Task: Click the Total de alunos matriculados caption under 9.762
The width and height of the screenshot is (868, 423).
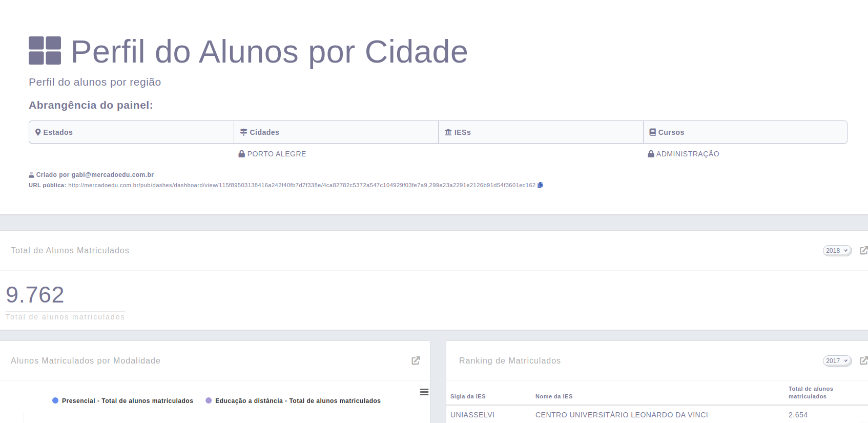Action: pos(65,317)
